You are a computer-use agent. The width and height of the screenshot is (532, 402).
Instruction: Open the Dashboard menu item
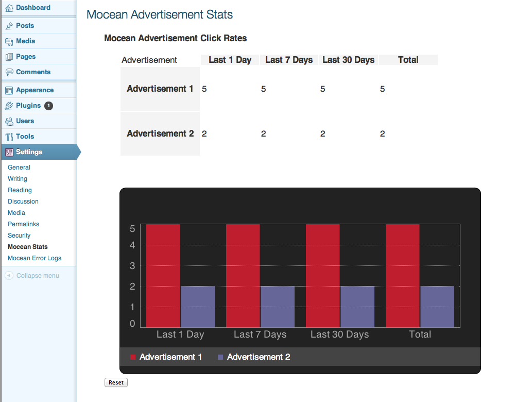point(33,7)
